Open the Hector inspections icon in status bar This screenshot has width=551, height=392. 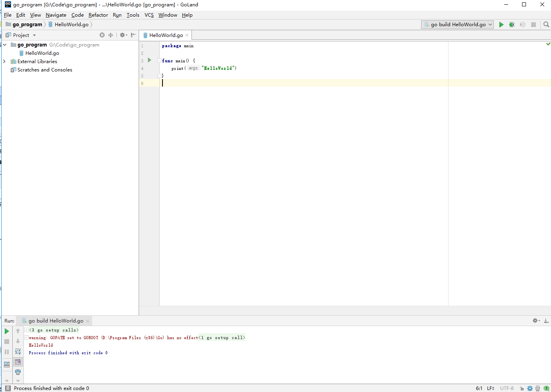[x=538, y=388]
